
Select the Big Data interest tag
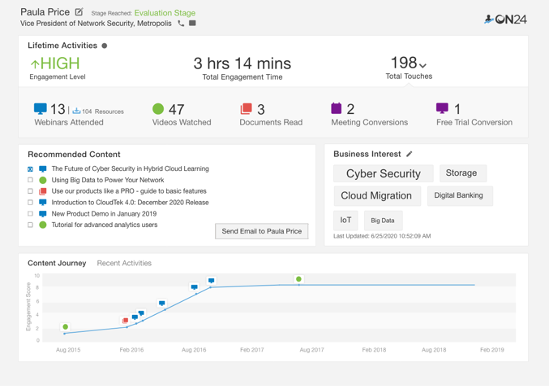383,220
